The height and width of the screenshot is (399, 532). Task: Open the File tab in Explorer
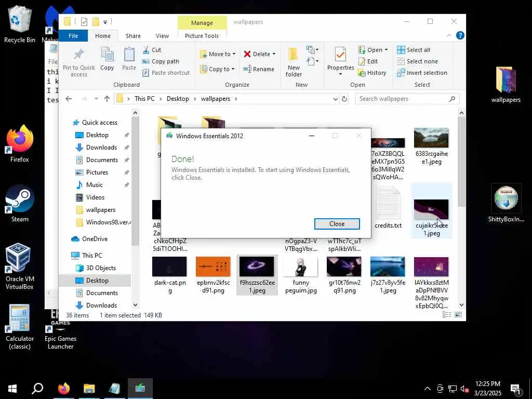73,36
